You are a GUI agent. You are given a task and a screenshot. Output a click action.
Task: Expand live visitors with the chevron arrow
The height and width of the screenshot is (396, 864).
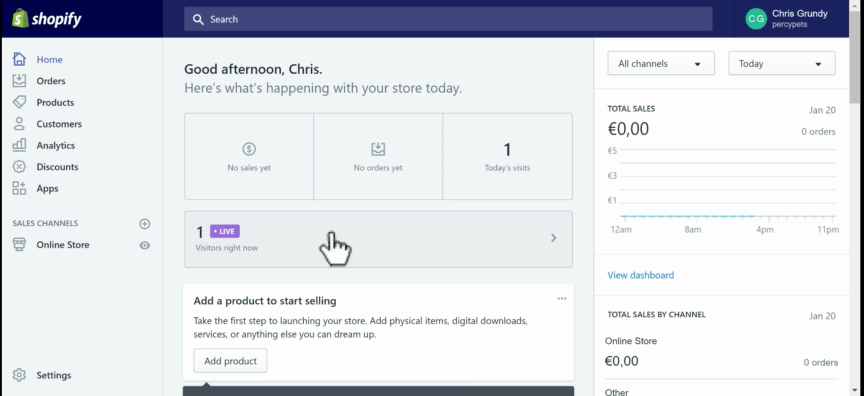point(554,238)
